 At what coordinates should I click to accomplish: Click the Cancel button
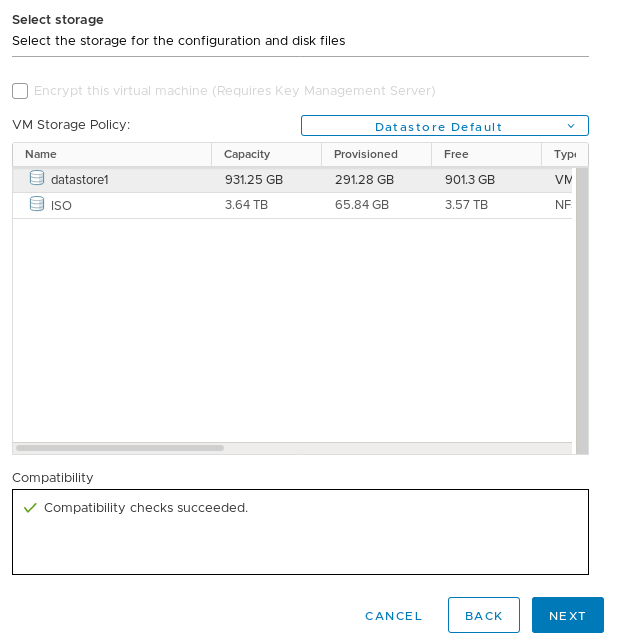point(394,616)
